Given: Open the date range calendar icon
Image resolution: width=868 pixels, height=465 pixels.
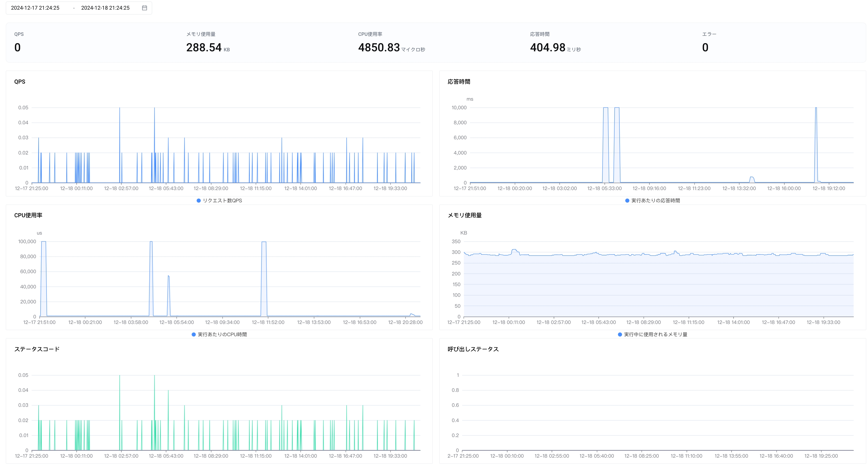Looking at the screenshot, I should [144, 8].
